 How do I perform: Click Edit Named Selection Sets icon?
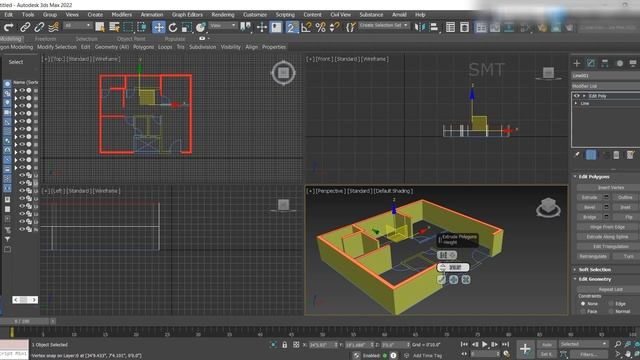tap(351, 27)
